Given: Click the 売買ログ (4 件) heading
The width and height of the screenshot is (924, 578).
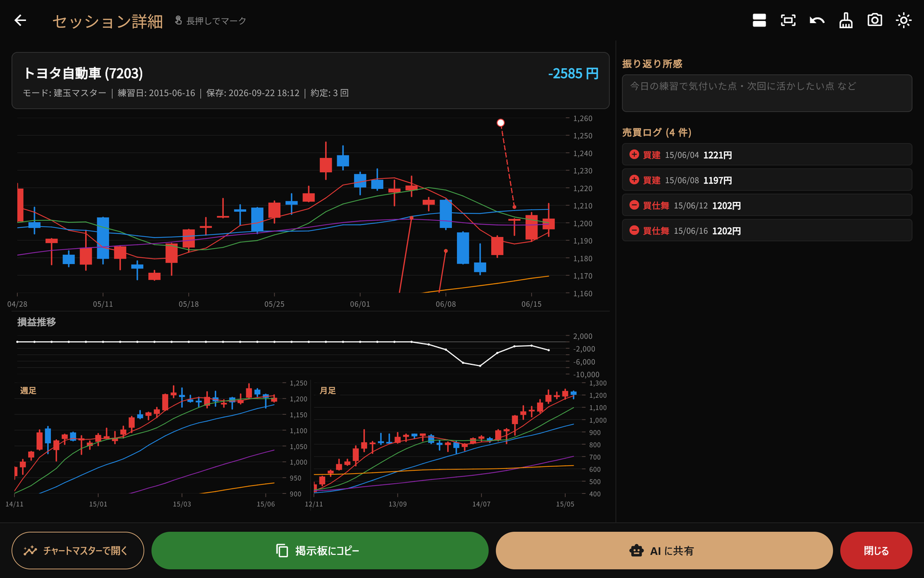Looking at the screenshot, I should [x=656, y=133].
